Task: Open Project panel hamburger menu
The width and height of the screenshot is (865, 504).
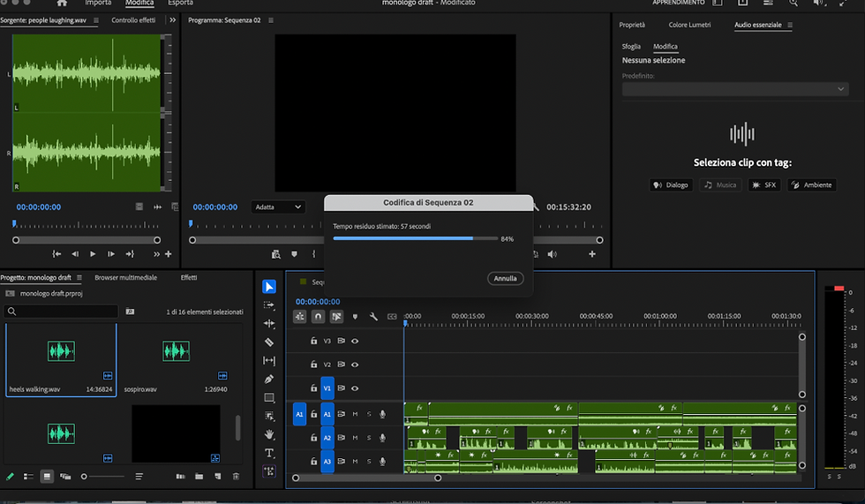Action: pyautogui.click(x=79, y=277)
